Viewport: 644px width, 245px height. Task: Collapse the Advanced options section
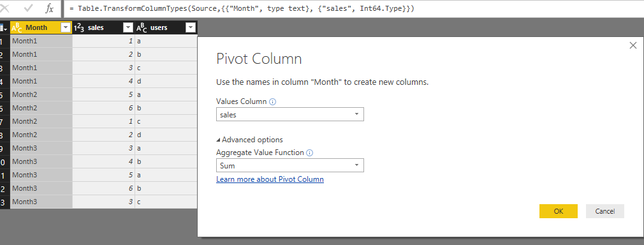[x=250, y=140]
